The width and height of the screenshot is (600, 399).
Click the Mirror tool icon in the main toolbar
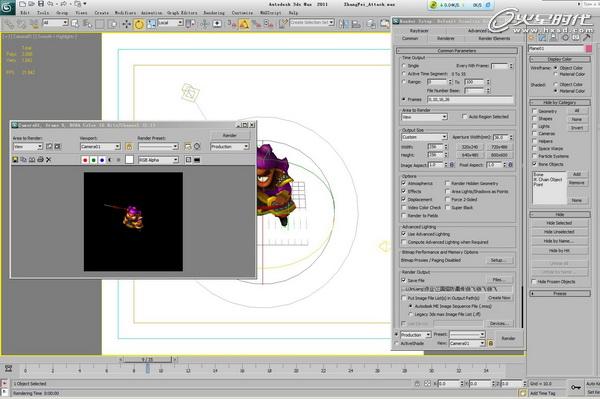(x=343, y=24)
